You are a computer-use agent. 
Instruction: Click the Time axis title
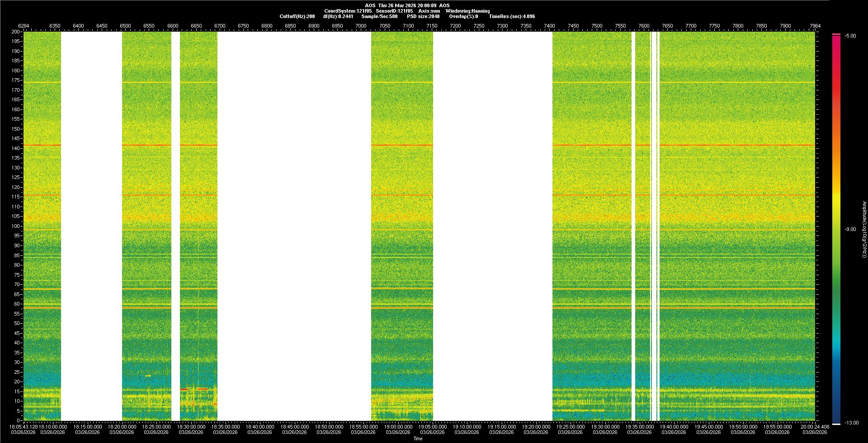pyautogui.click(x=418, y=438)
